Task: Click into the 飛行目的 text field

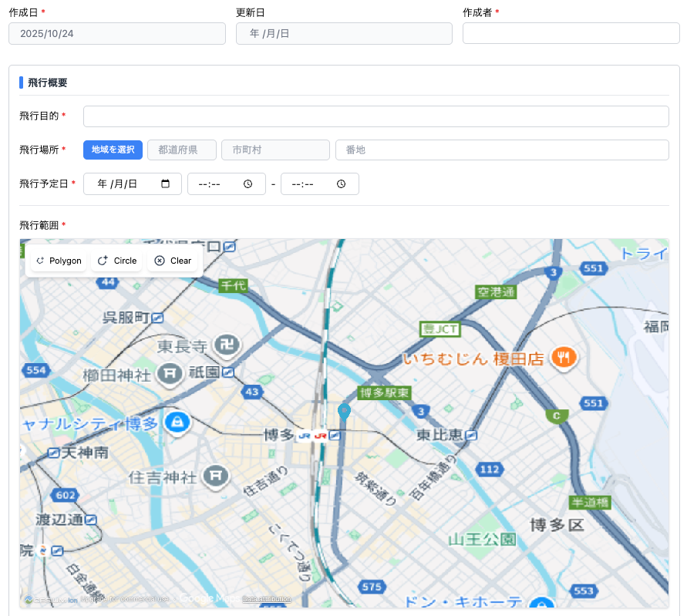Action: pyautogui.click(x=375, y=116)
